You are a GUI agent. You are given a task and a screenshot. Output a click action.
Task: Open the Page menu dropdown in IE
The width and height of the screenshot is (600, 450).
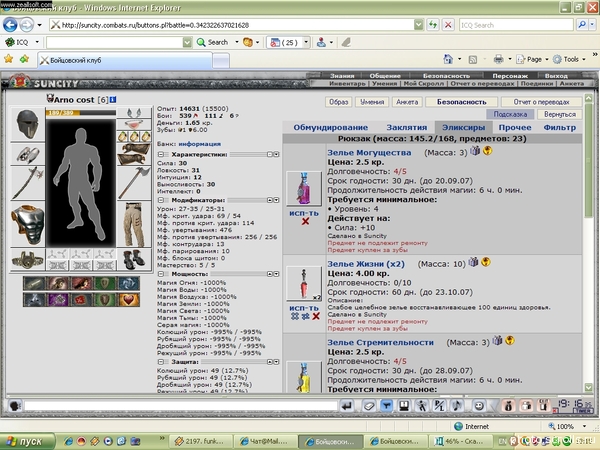(x=546, y=59)
